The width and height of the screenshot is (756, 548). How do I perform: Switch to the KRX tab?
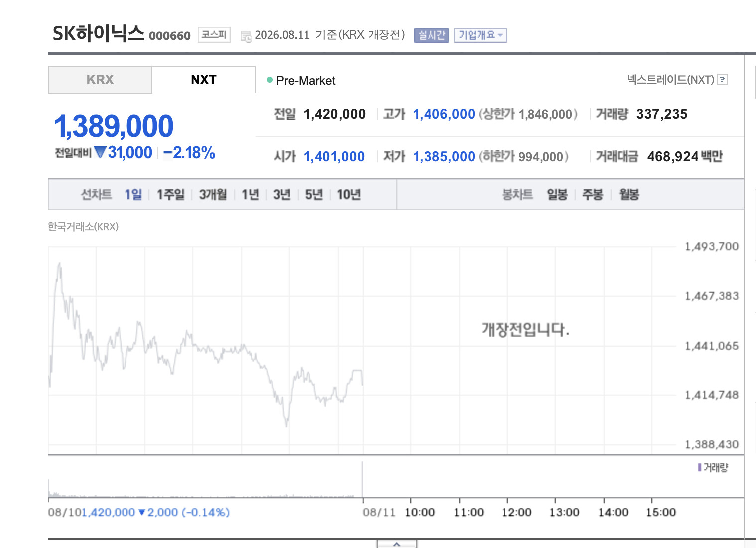(x=100, y=80)
